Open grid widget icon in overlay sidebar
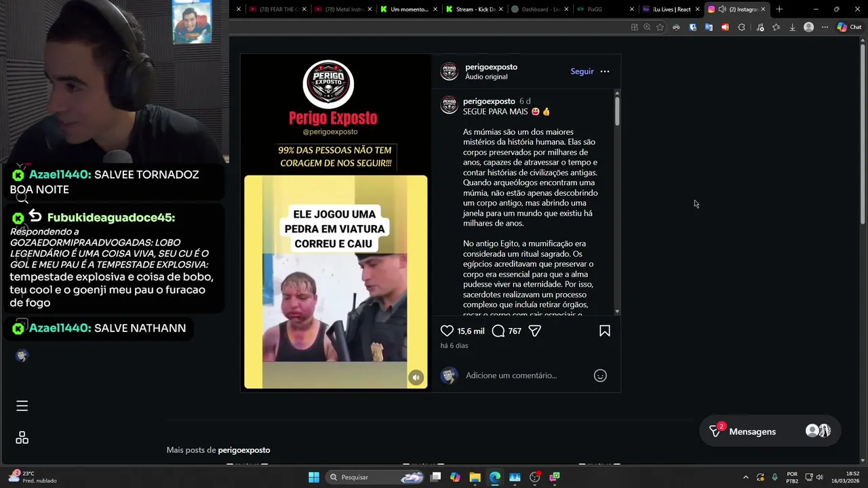This screenshot has width=868, height=488. point(22,438)
